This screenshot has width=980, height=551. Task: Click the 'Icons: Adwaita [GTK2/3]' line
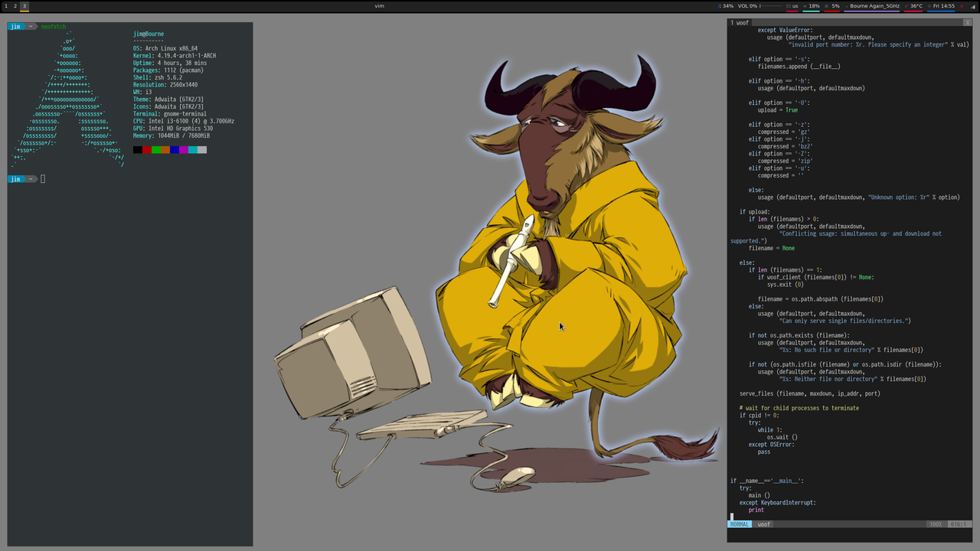coord(168,106)
